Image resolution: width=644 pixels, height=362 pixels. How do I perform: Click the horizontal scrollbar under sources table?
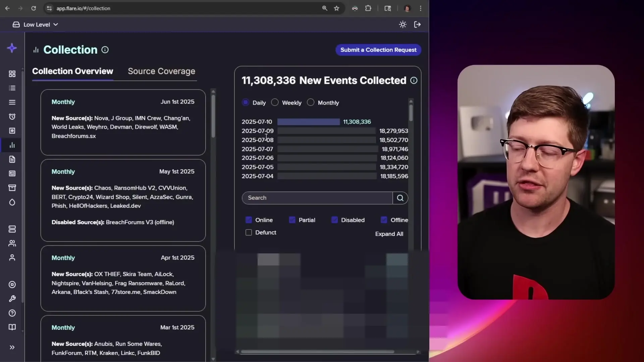(x=317, y=352)
